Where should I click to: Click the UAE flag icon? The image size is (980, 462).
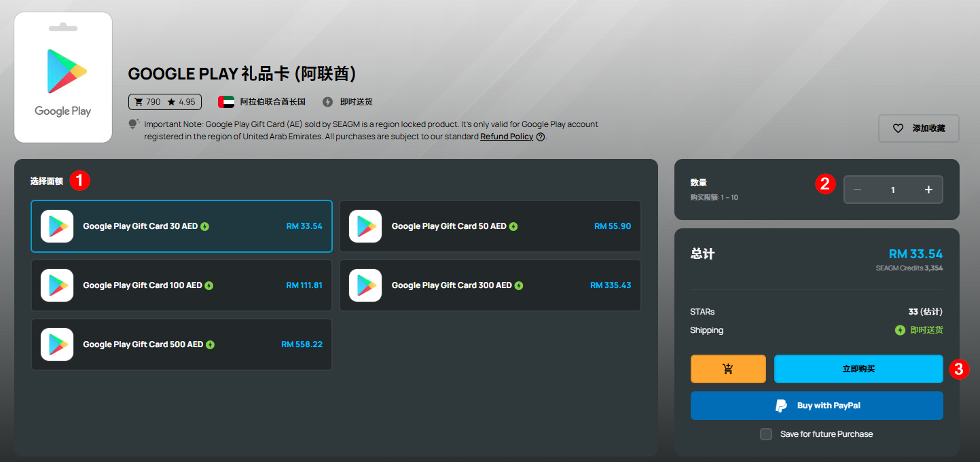(x=226, y=102)
